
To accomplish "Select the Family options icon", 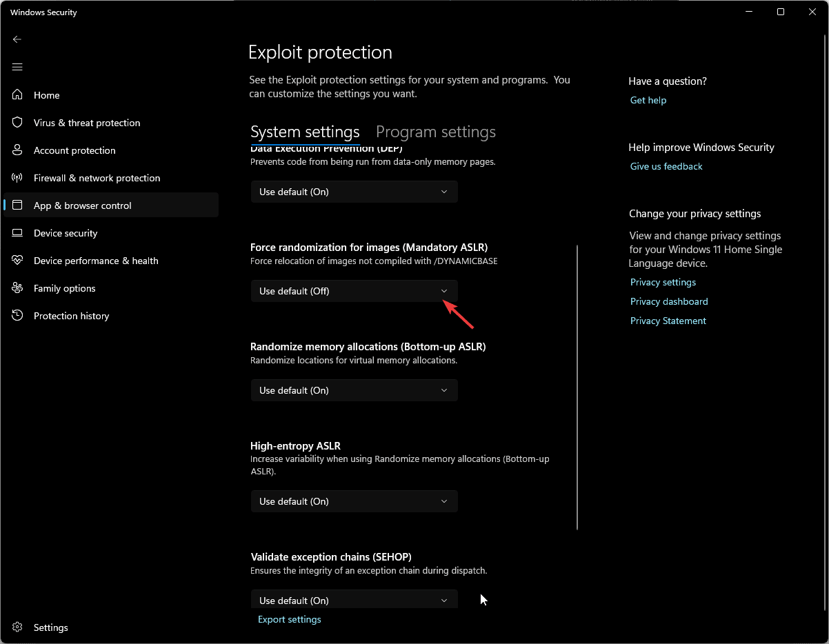I will coord(18,288).
